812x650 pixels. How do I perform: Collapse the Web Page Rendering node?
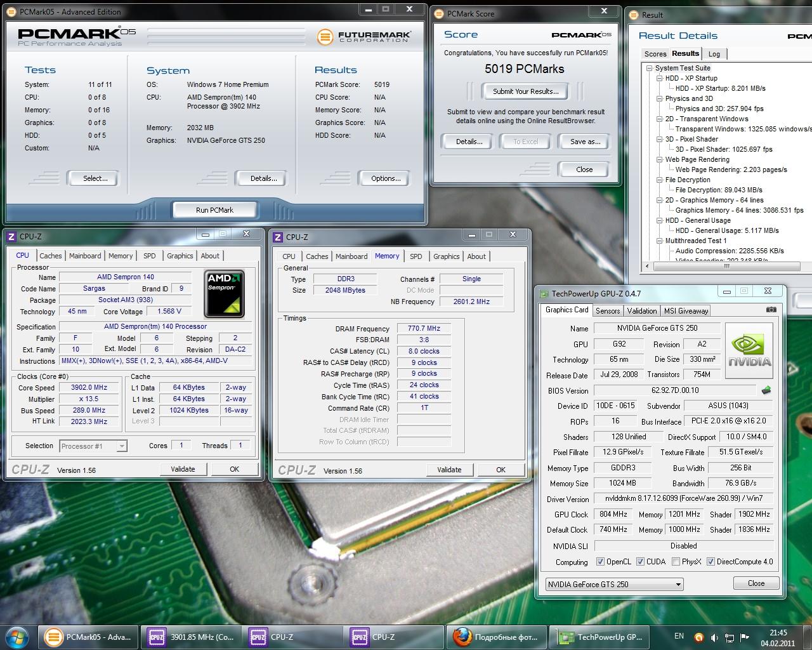pyautogui.click(x=659, y=159)
